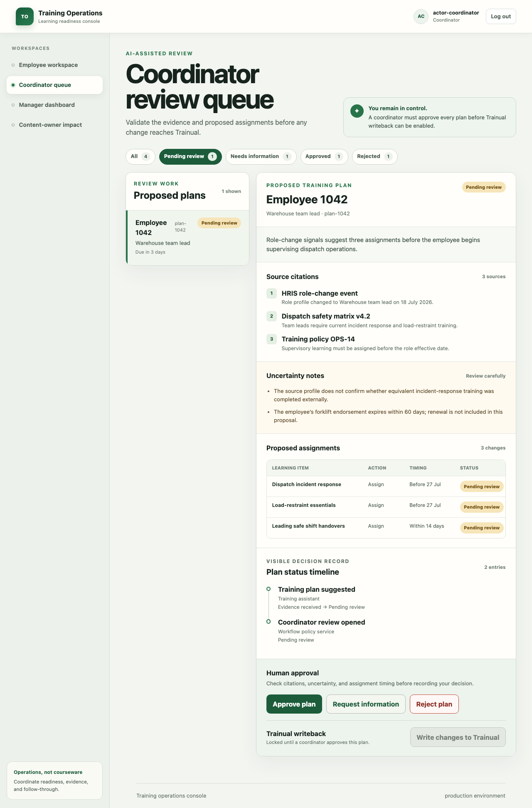Screen dimensions: 532x808
Task: Click the STATUS column header
Action: 469,468
